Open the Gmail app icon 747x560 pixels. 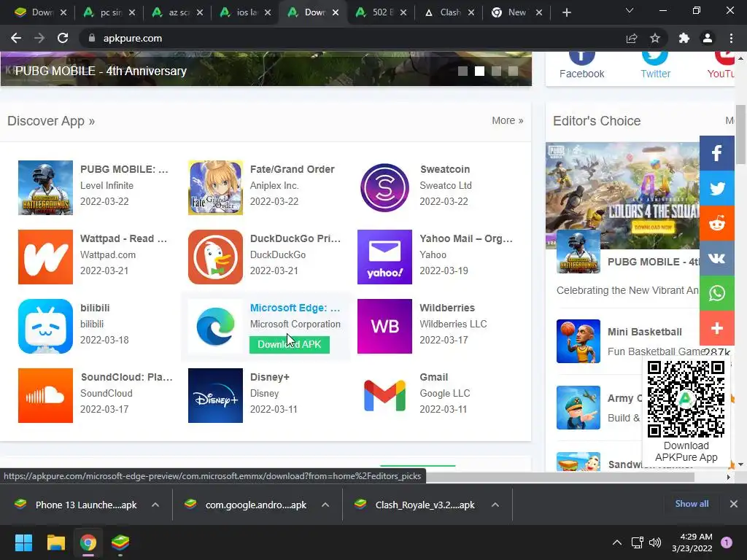click(384, 395)
